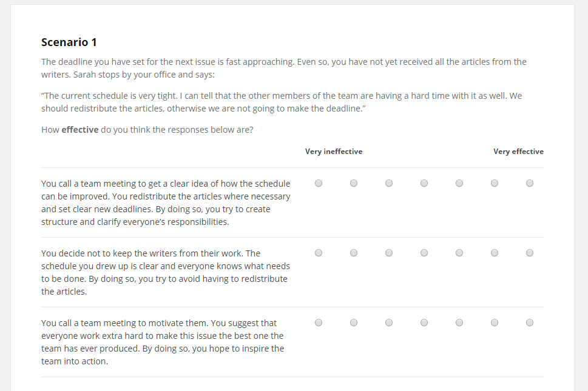Rate the motivate-team response as very effective
The height and width of the screenshot is (391, 588).
coord(530,322)
